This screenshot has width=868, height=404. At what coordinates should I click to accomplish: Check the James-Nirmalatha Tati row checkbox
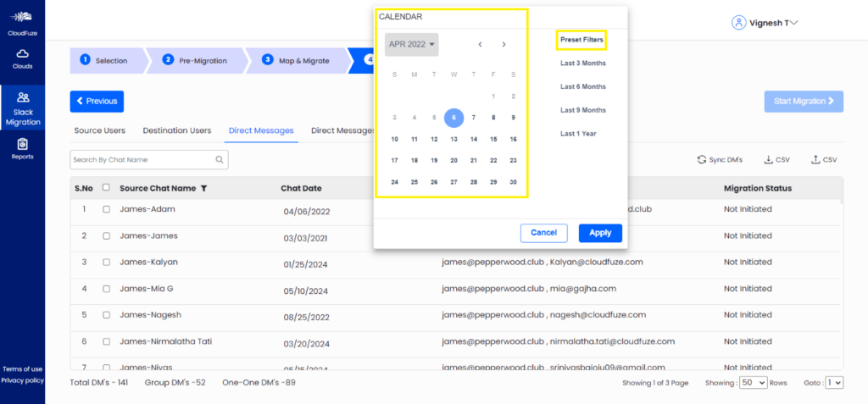pos(106,342)
